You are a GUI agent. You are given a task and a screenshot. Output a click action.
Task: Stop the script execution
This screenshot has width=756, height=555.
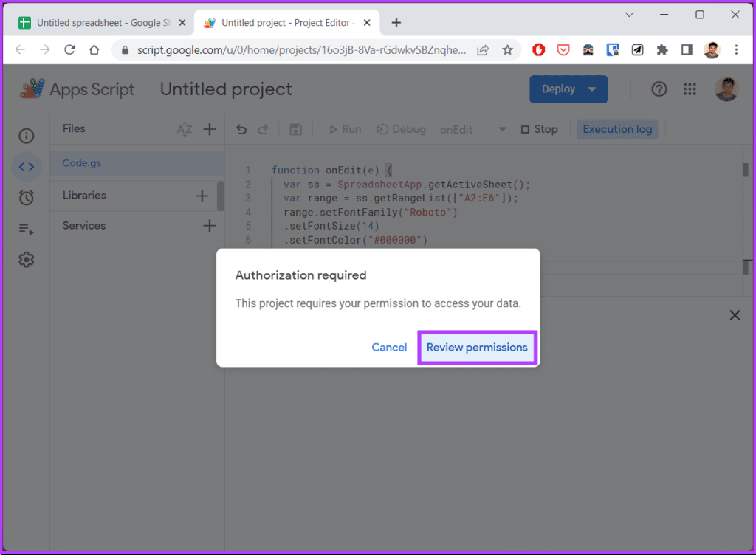tap(540, 129)
